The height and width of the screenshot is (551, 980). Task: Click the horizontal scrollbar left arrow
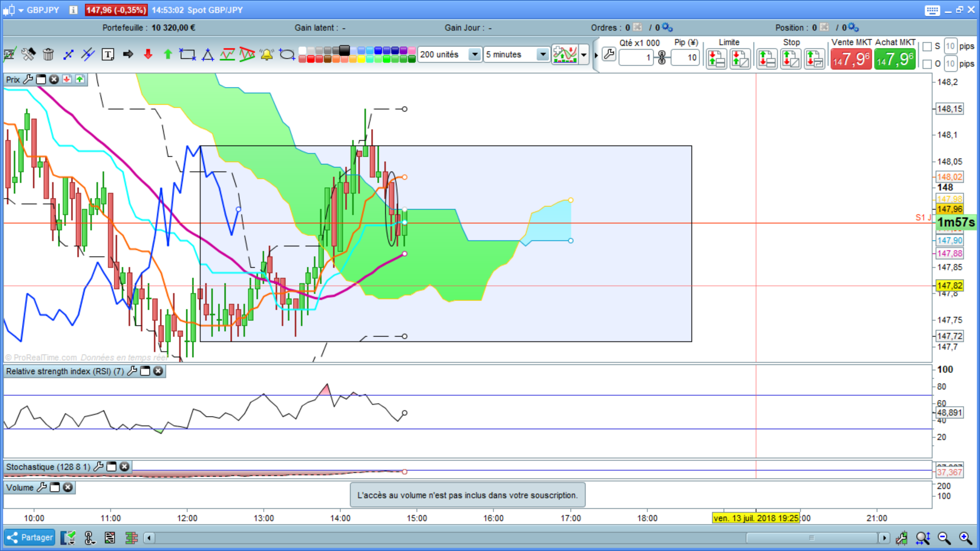click(x=149, y=538)
